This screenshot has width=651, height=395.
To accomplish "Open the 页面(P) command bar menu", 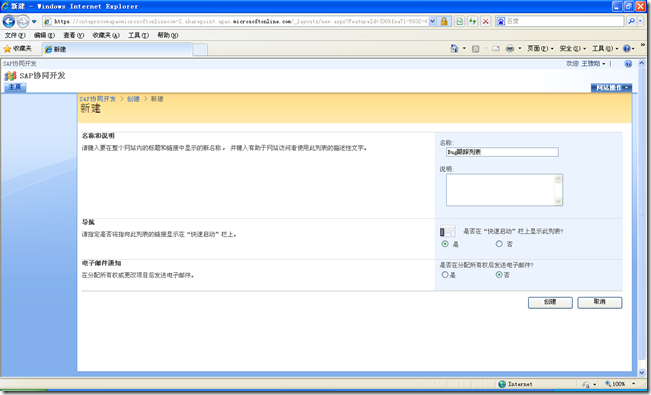I will pos(540,49).
